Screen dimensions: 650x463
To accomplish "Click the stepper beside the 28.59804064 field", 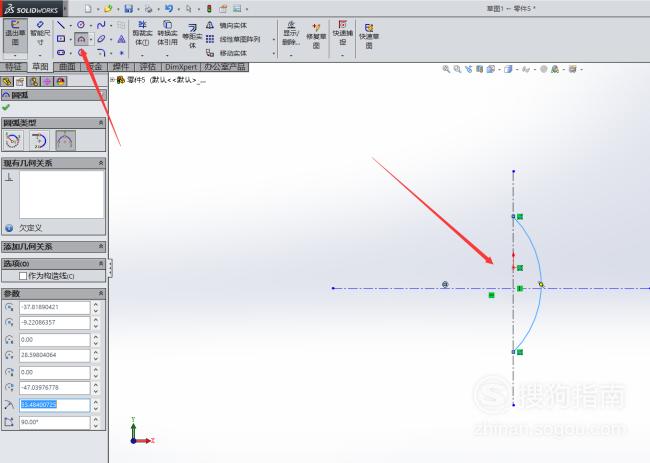I will (x=96, y=355).
